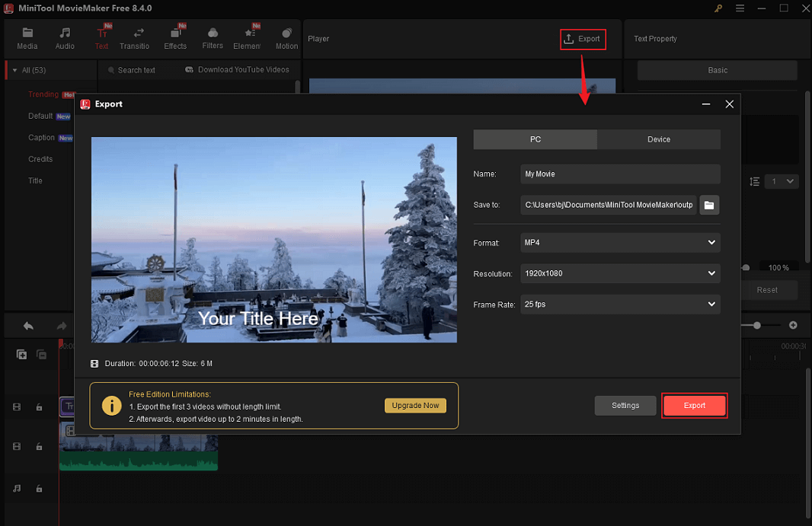812x526 pixels.
Task: Open the Motion panel
Action: [x=286, y=37]
